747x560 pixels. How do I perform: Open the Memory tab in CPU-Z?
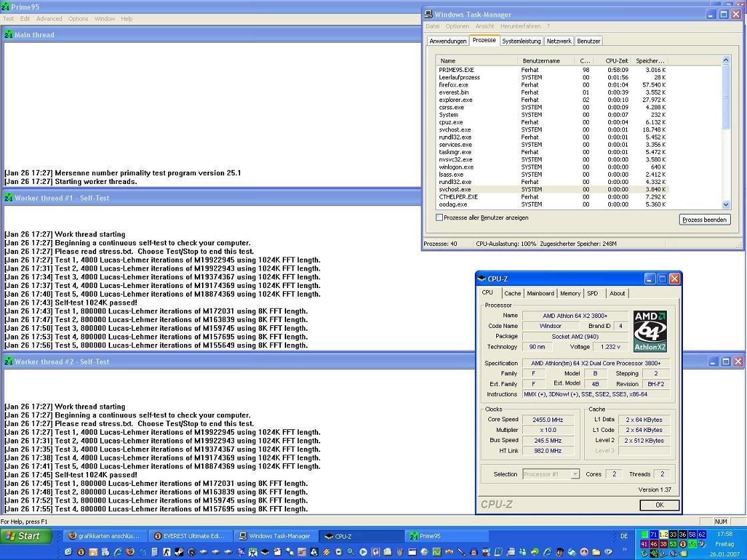coord(570,293)
